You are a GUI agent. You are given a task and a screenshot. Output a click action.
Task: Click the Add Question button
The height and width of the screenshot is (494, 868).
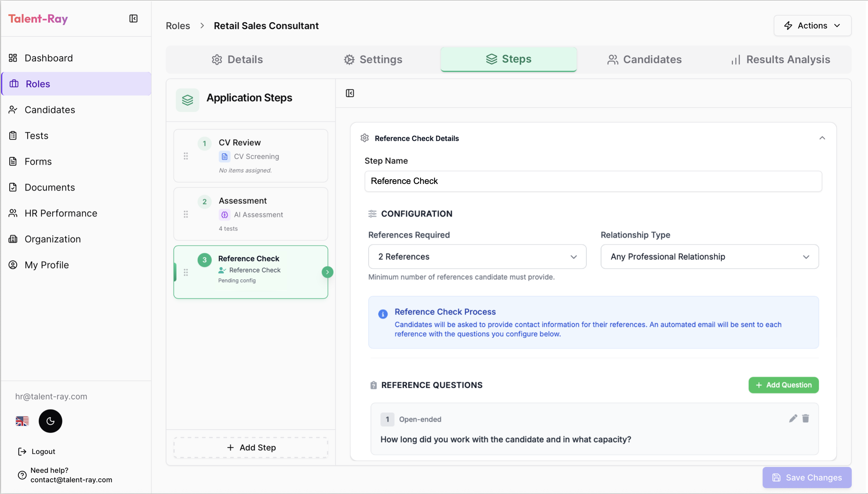click(783, 385)
